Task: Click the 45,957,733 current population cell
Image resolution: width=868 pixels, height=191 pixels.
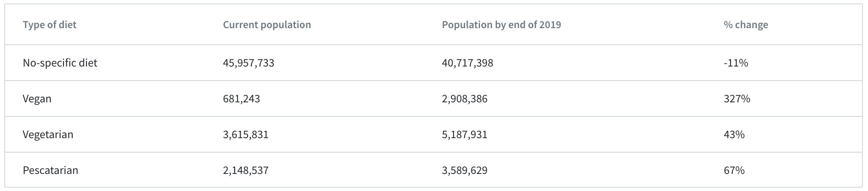Action: pos(248,63)
